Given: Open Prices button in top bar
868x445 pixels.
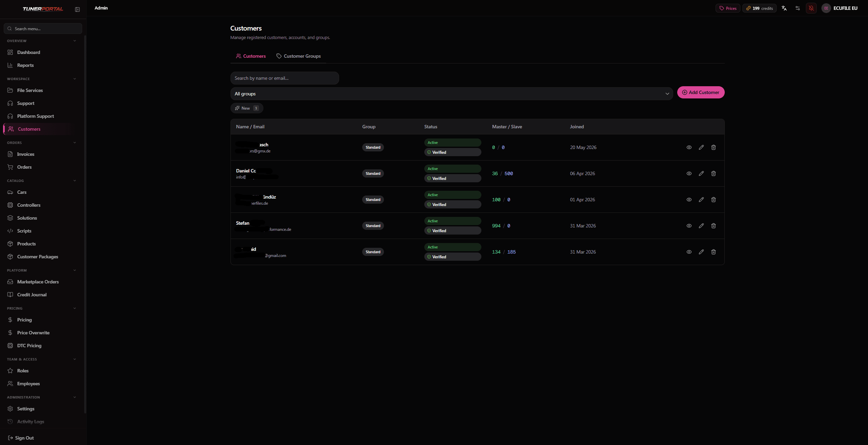Looking at the screenshot, I should pos(728,8).
